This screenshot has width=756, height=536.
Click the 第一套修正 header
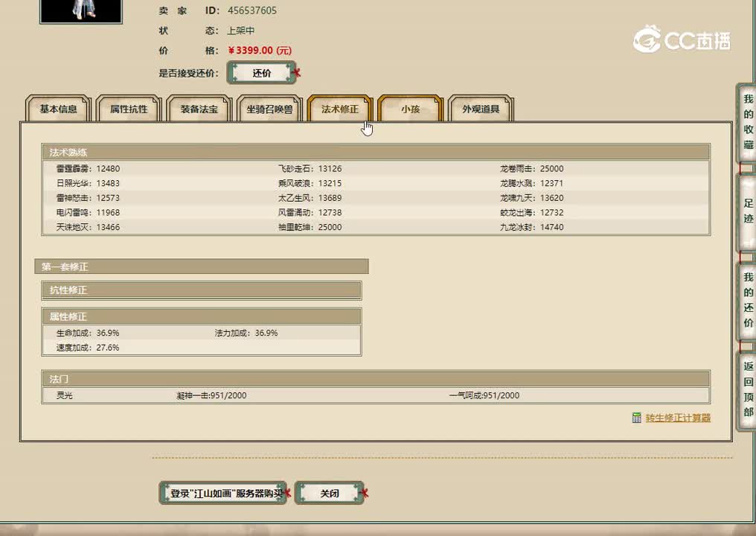(202, 267)
